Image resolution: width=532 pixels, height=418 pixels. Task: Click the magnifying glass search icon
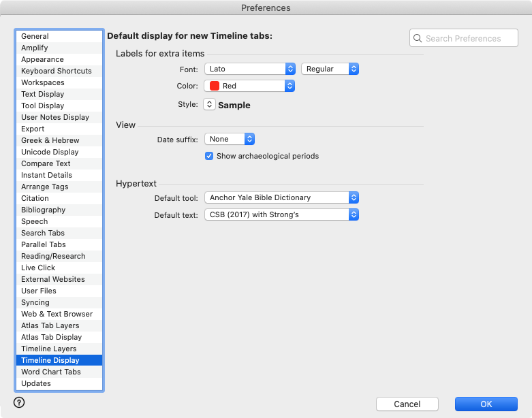tap(417, 39)
